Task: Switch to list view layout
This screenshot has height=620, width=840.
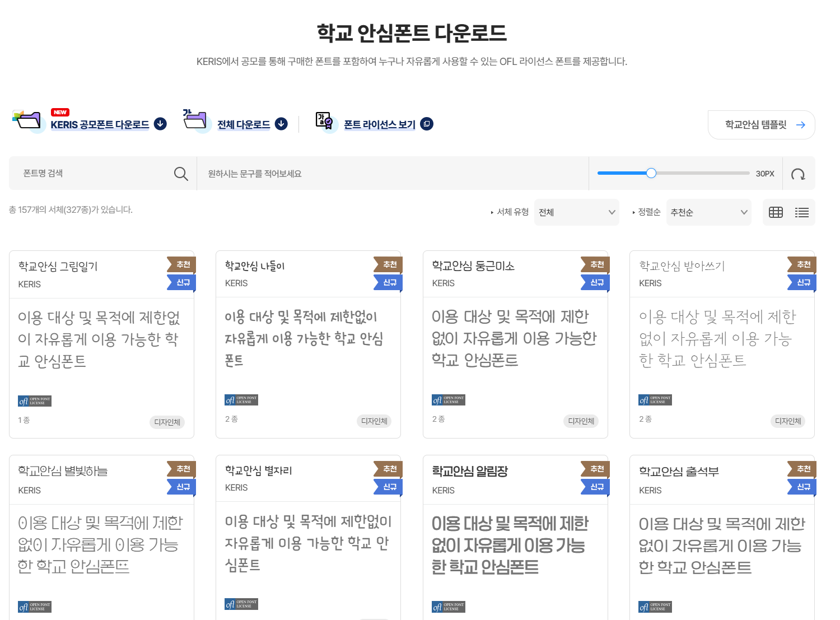Action: (801, 212)
